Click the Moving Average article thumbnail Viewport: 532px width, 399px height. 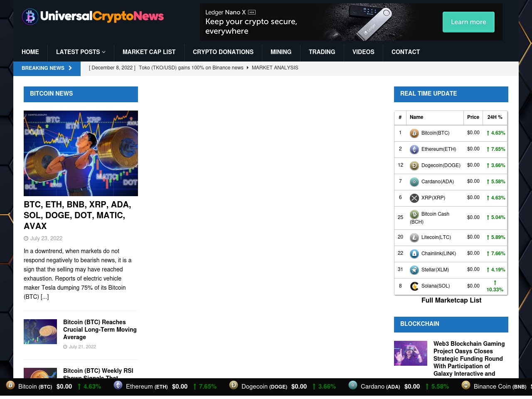pos(40,332)
